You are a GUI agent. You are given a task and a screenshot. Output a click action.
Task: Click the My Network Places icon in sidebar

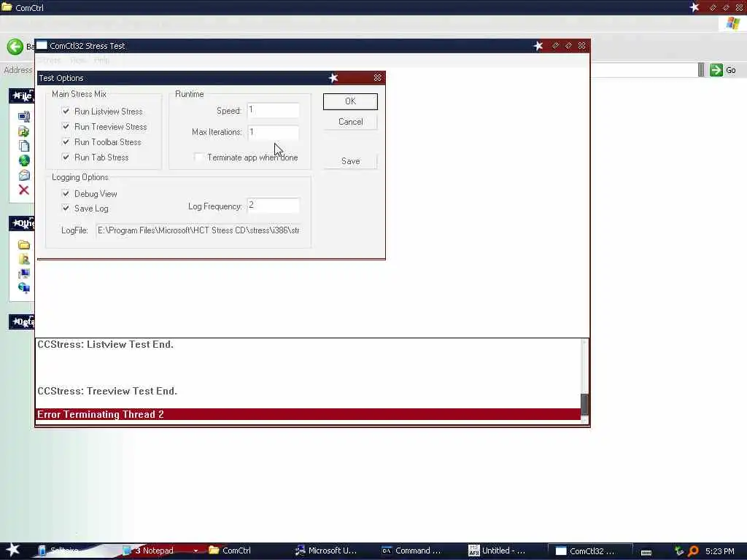[24, 288]
